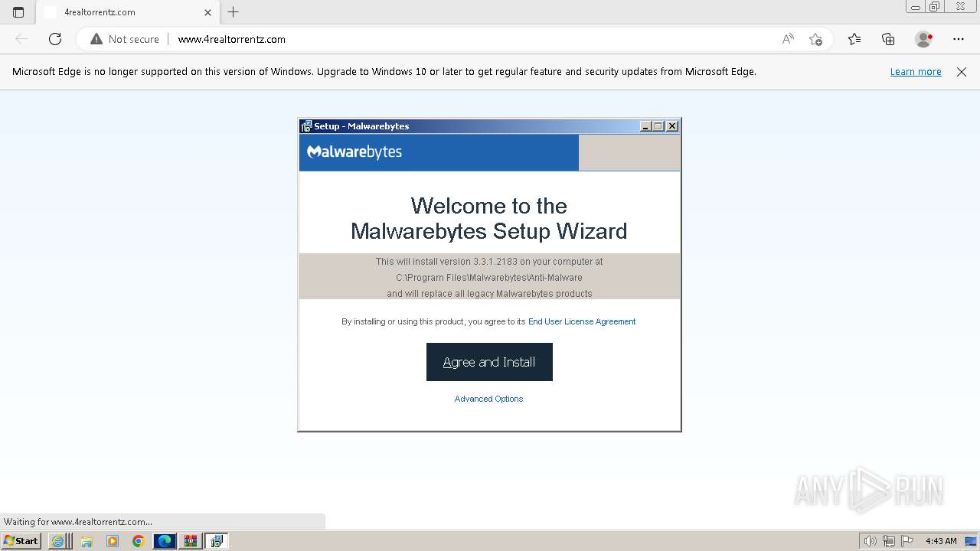Close the Malwarebytes setup window
The width and height of the screenshot is (980, 551).
[672, 126]
